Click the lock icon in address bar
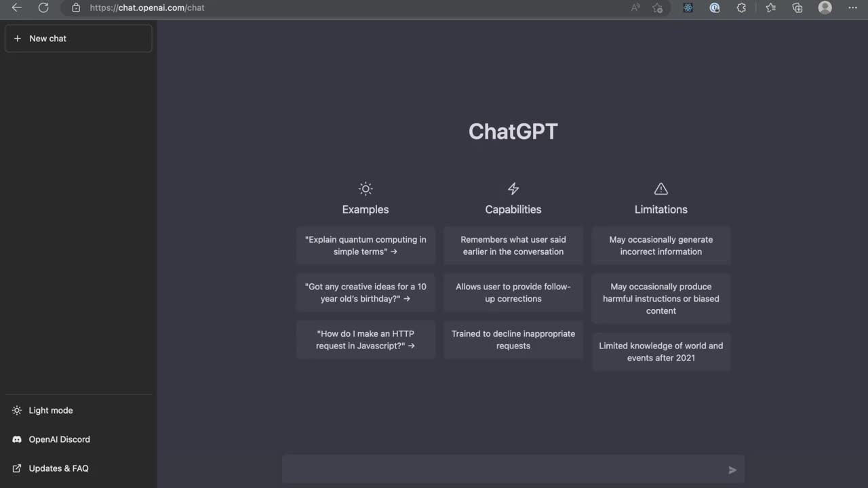868x488 pixels. coord(76,7)
